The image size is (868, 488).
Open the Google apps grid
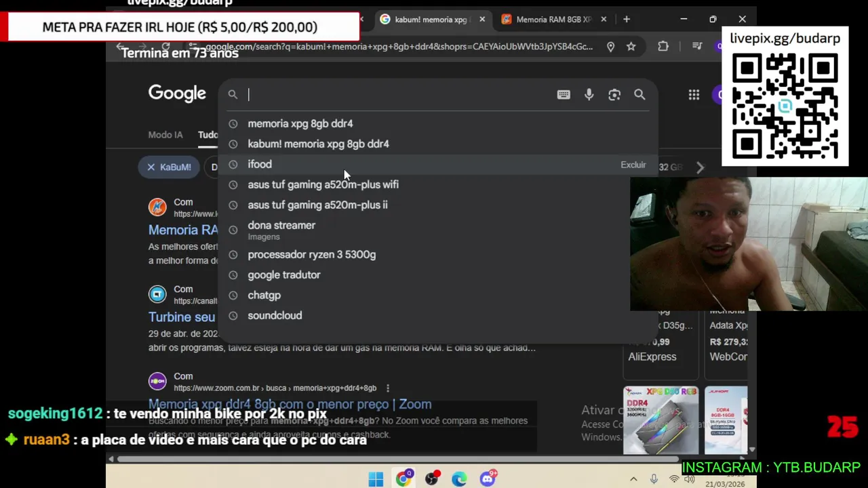[x=694, y=95]
